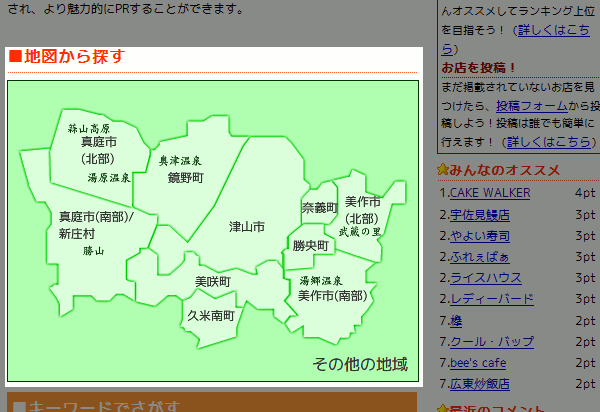Click the みんなのオススメ heading
The width and height of the screenshot is (600, 412).
click(x=504, y=170)
